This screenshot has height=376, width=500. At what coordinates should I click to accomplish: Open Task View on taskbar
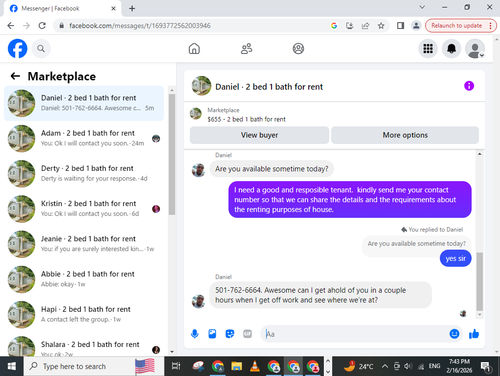pyautogui.click(x=176, y=366)
